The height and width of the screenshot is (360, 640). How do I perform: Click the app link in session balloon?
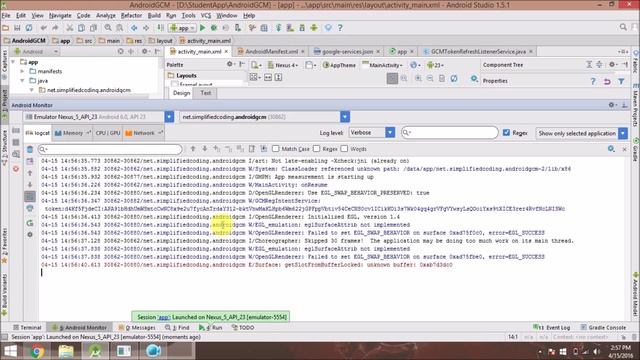163,317
